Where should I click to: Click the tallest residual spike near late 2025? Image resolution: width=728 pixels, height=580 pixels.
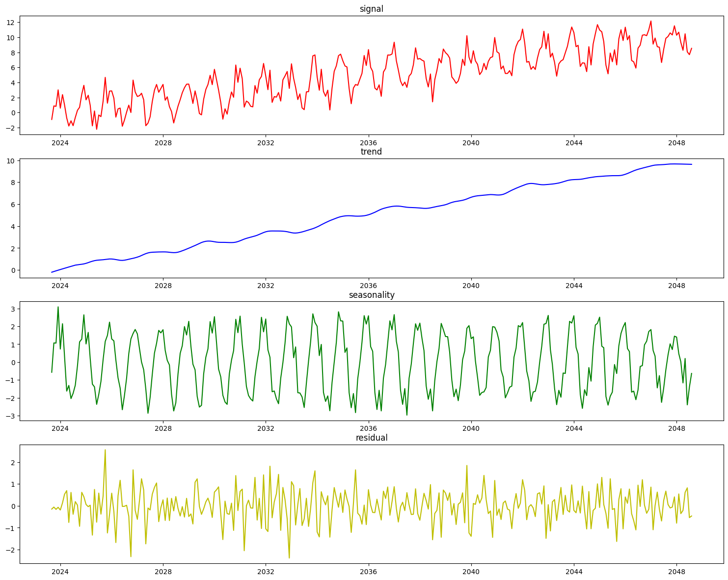click(105, 450)
